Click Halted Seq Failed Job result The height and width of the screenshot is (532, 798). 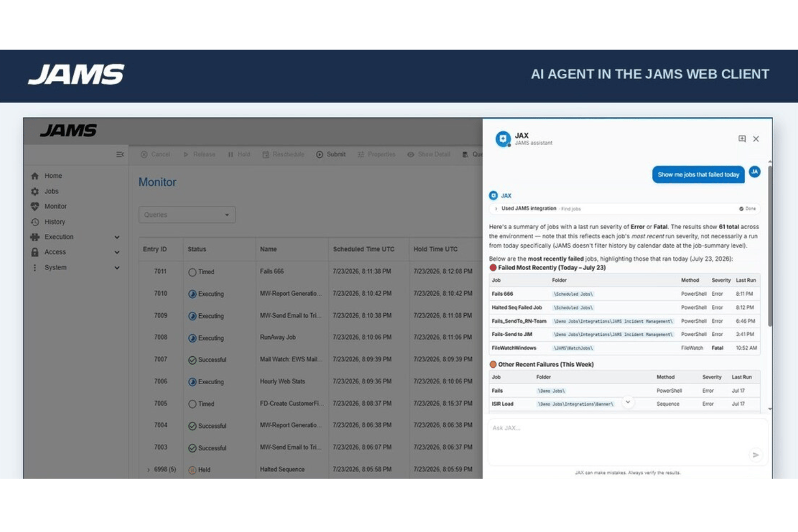(x=517, y=308)
